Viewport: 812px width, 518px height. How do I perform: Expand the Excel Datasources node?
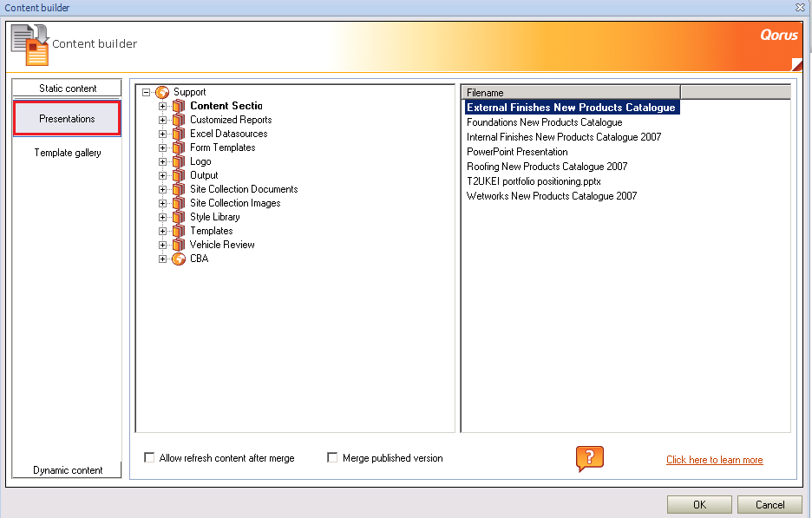[x=162, y=134]
